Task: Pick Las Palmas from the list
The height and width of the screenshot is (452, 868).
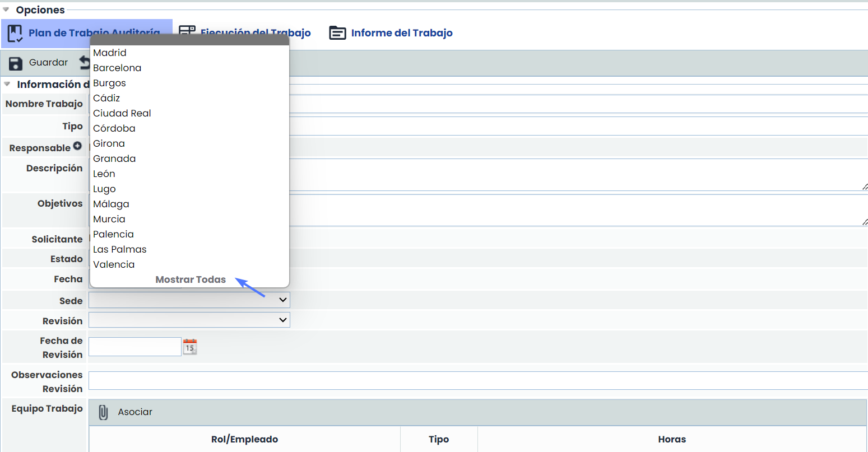Action: point(120,249)
